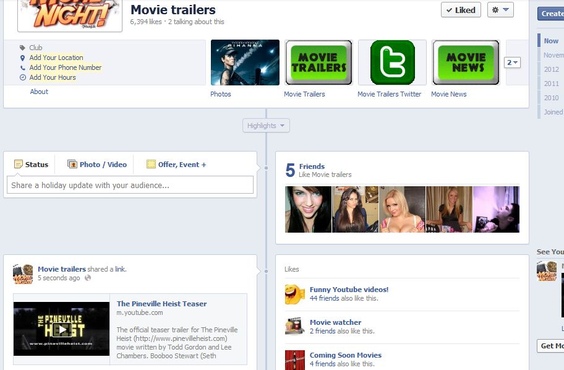This screenshot has width=564, height=370.
Task: Open the Movie watcher page link
Action: 335,323
